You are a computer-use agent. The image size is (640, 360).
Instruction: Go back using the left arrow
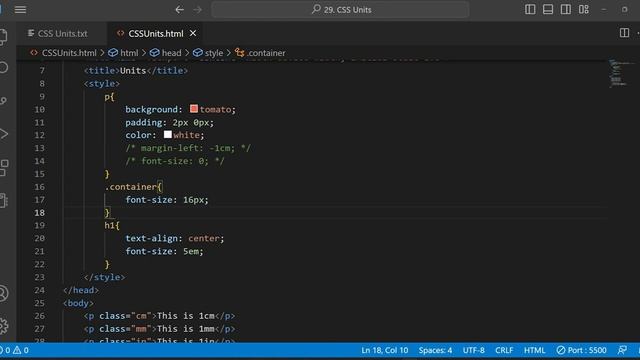(x=180, y=9)
